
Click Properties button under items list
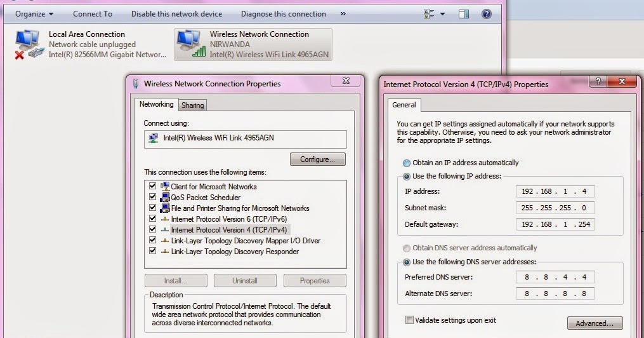[315, 281]
